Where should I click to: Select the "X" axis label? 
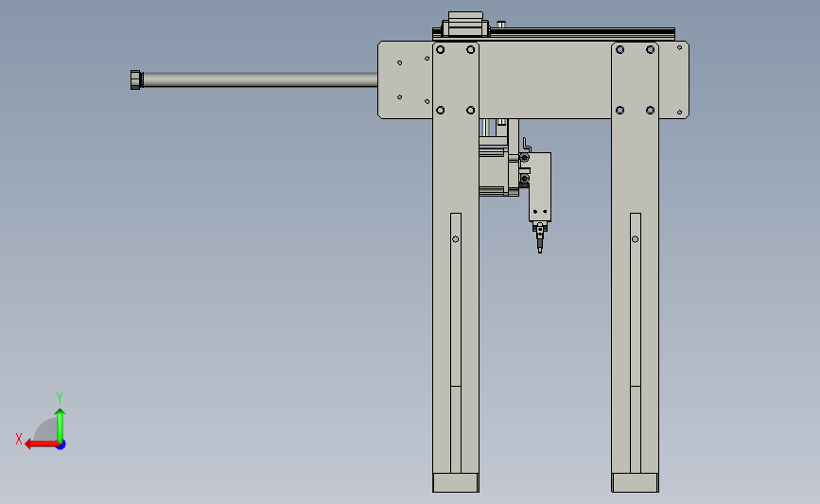click(19, 439)
